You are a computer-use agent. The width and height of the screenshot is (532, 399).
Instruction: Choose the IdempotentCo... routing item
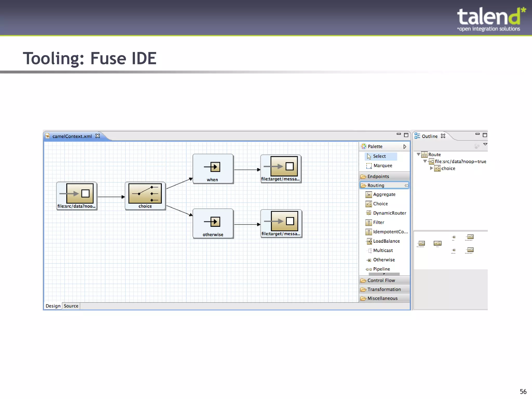(387, 232)
